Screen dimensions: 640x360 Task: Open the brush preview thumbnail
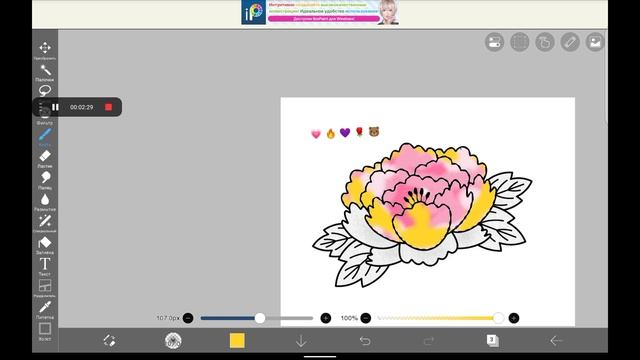[173, 340]
